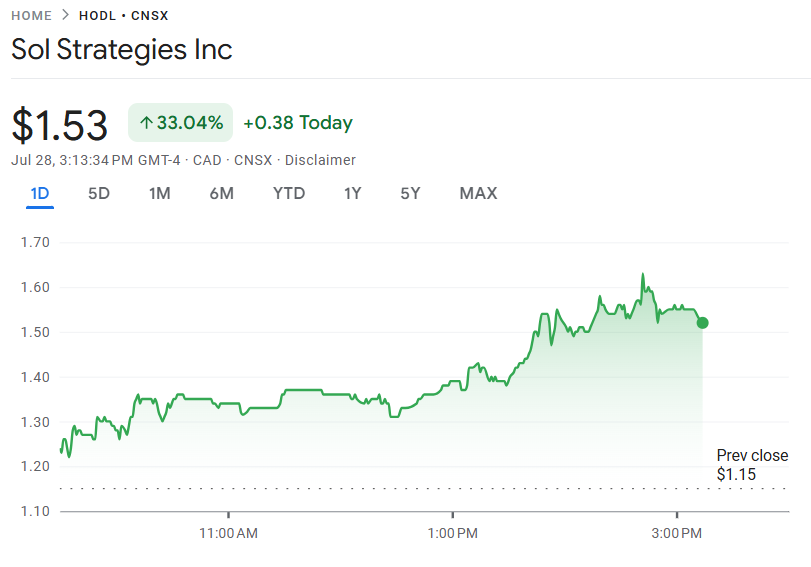Select the 5Y time range tab

tap(410, 193)
